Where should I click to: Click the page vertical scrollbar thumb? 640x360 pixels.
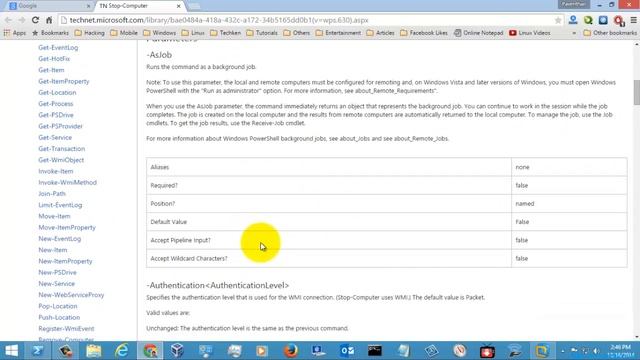tap(636, 92)
